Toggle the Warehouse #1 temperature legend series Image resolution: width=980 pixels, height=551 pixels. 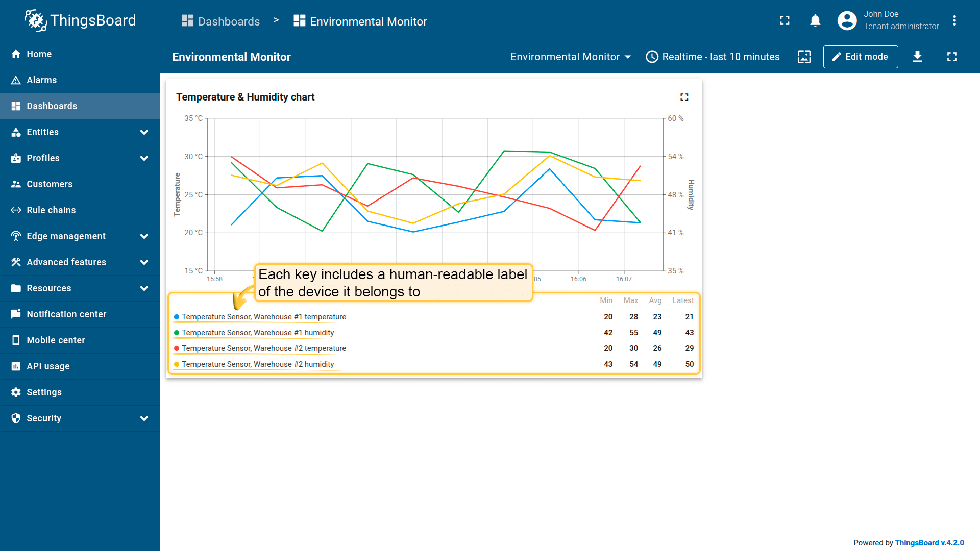coord(263,317)
